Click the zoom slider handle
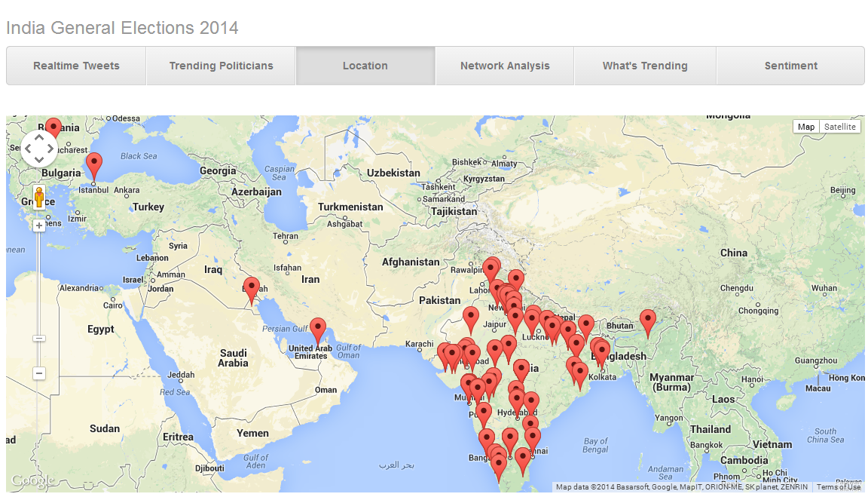This screenshot has width=868, height=497. [x=38, y=338]
